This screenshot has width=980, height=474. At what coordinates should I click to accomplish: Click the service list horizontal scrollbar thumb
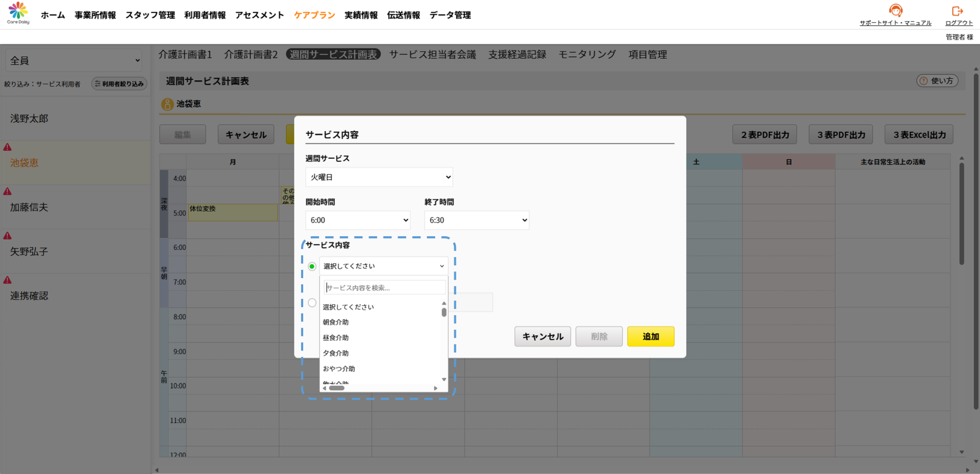(337, 388)
